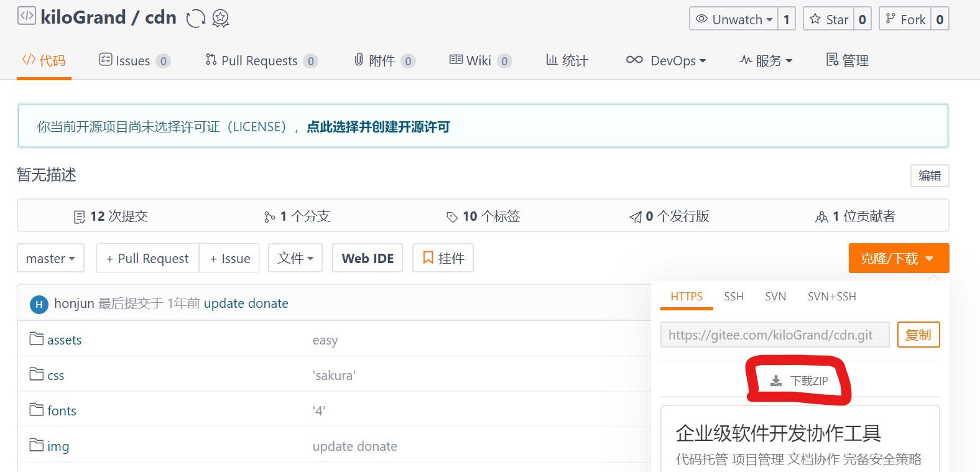Open the assets folder name
This screenshot has width=980, height=472.
(64, 340)
